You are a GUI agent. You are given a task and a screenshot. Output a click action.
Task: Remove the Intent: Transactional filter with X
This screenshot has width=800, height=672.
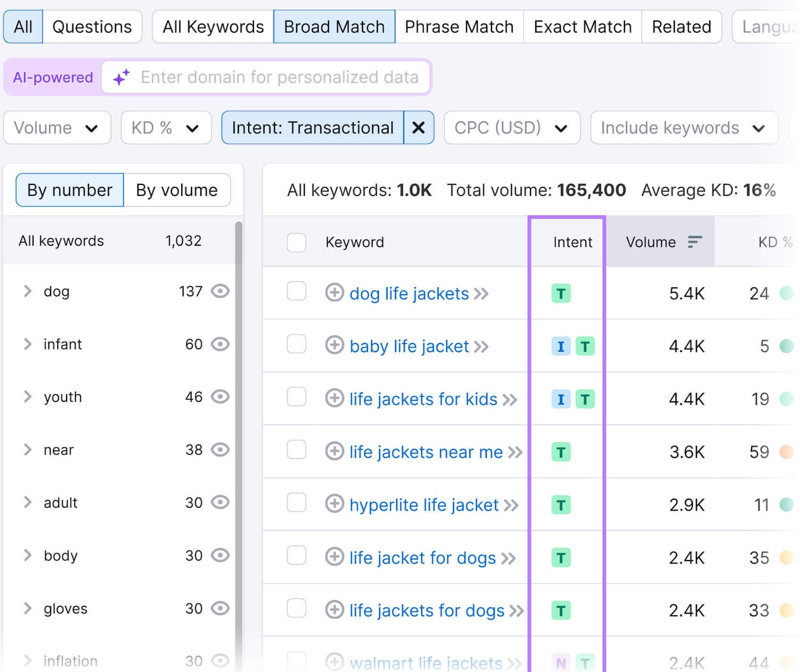coord(418,128)
